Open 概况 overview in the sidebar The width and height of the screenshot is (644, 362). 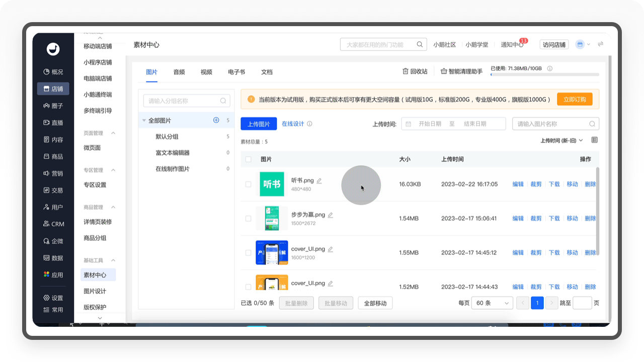[x=53, y=72]
